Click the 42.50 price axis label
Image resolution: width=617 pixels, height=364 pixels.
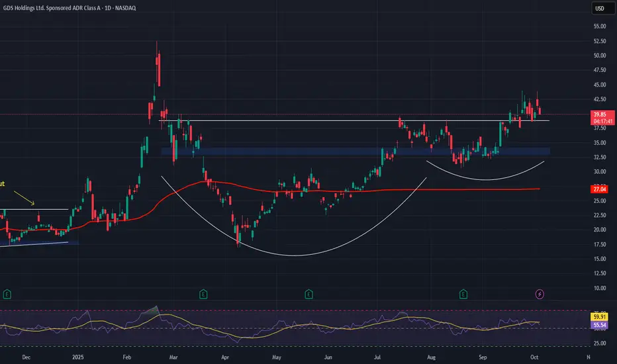click(600, 99)
